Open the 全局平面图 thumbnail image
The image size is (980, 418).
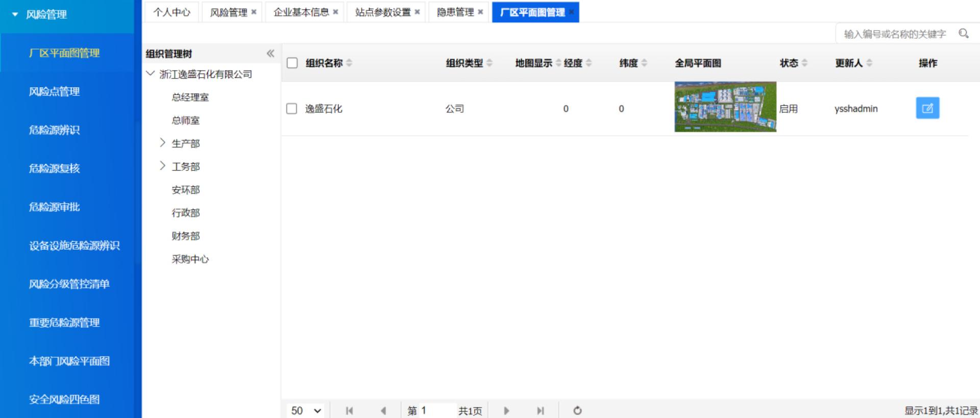[x=725, y=107]
